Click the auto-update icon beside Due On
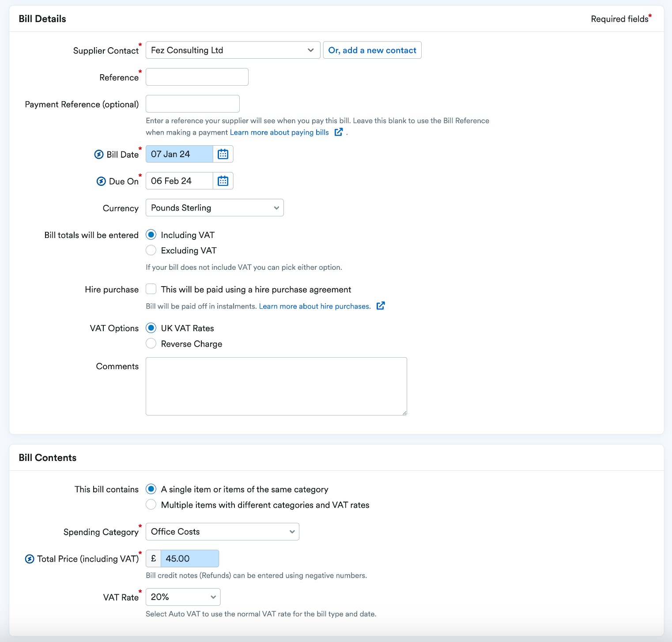672x642 pixels. point(101,181)
